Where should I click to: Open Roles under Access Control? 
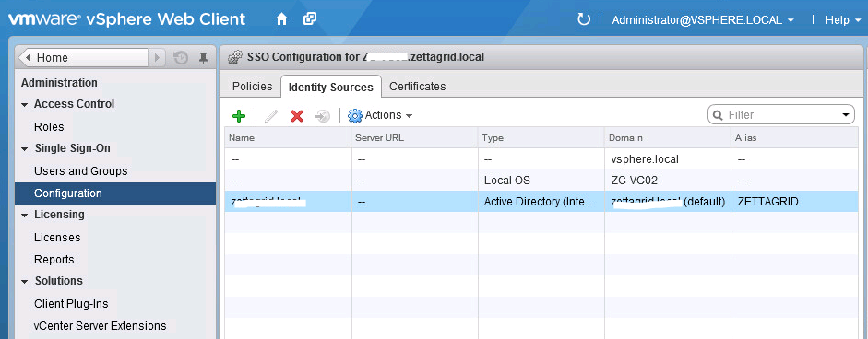(49, 126)
